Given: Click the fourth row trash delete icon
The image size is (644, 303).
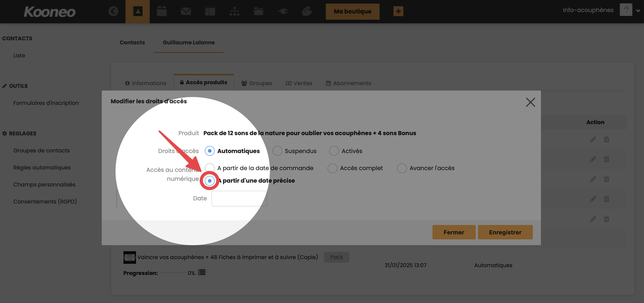Looking at the screenshot, I should 607,199.
